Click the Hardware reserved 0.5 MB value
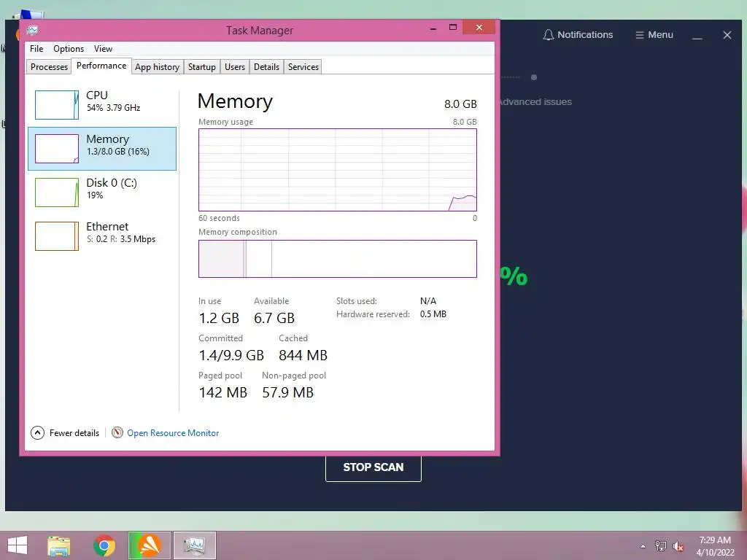 [433, 314]
